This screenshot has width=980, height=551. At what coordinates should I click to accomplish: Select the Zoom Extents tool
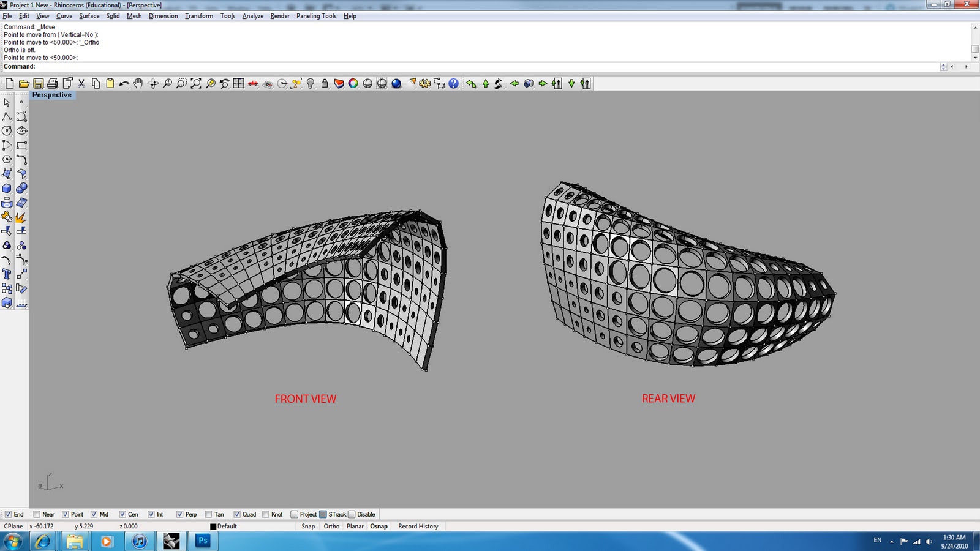pyautogui.click(x=196, y=83)
